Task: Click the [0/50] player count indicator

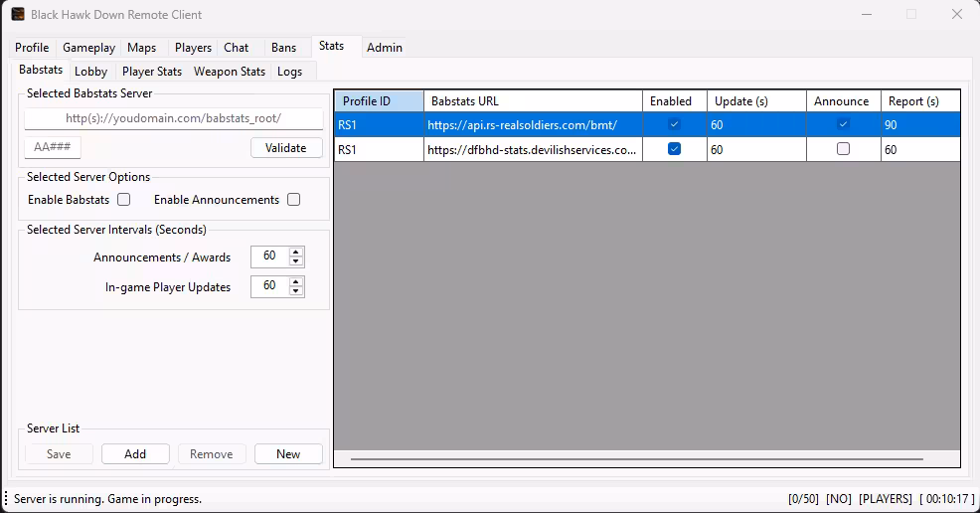Action: click(803, 499)
